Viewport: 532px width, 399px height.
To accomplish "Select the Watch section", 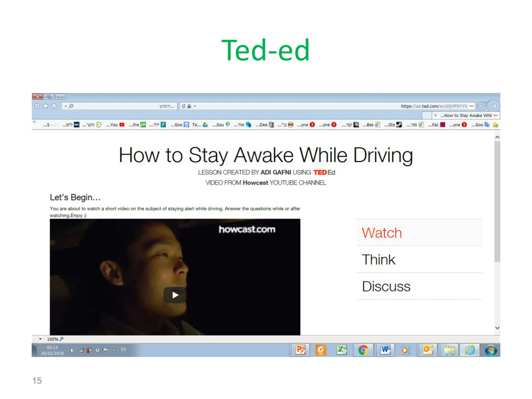I will click(x=419, y=233).
